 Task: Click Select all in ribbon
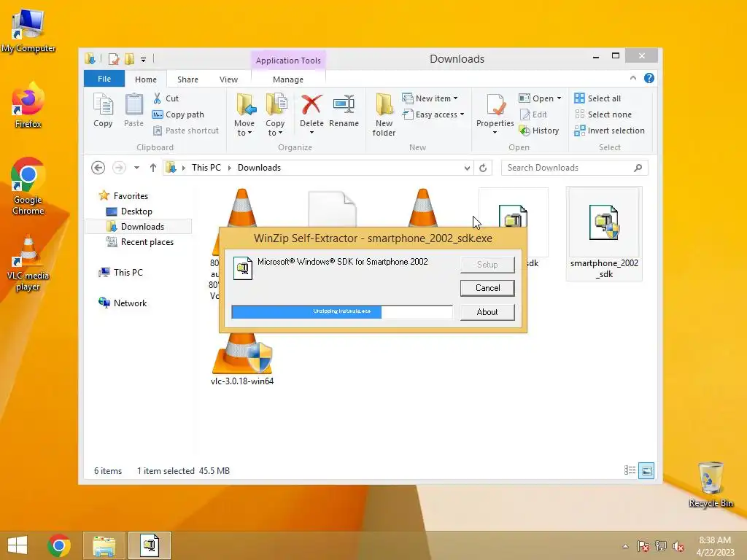597,98
